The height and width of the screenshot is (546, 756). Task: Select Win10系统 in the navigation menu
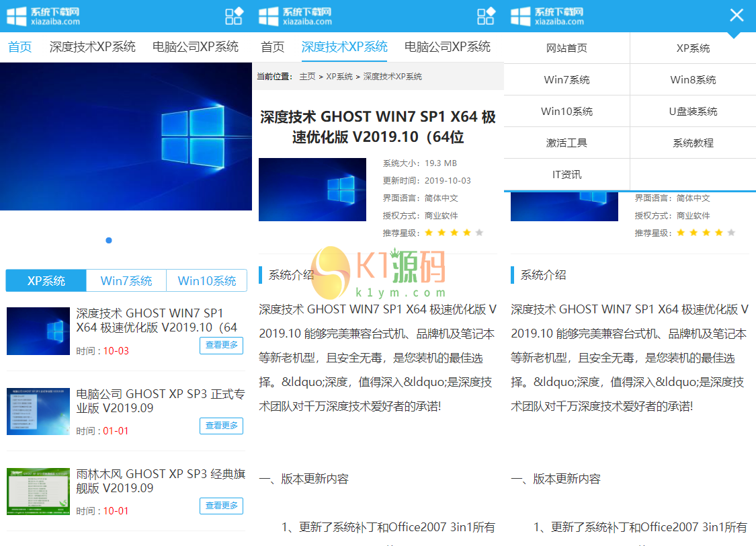[x=566, y=112]
